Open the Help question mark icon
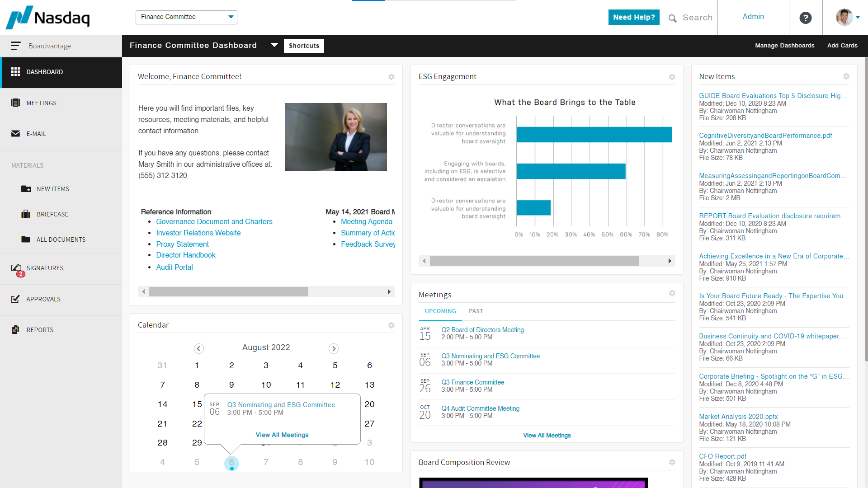Image resolution: width=868 pixels, height=488 pixels. [806, 18]
